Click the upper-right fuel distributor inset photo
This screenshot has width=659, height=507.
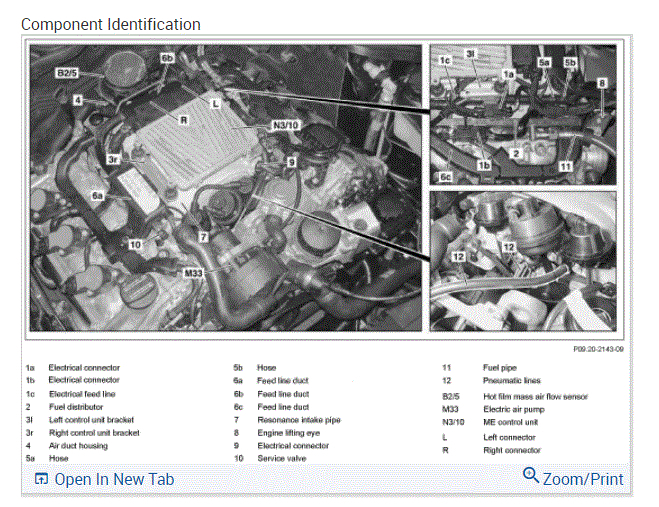523,115
